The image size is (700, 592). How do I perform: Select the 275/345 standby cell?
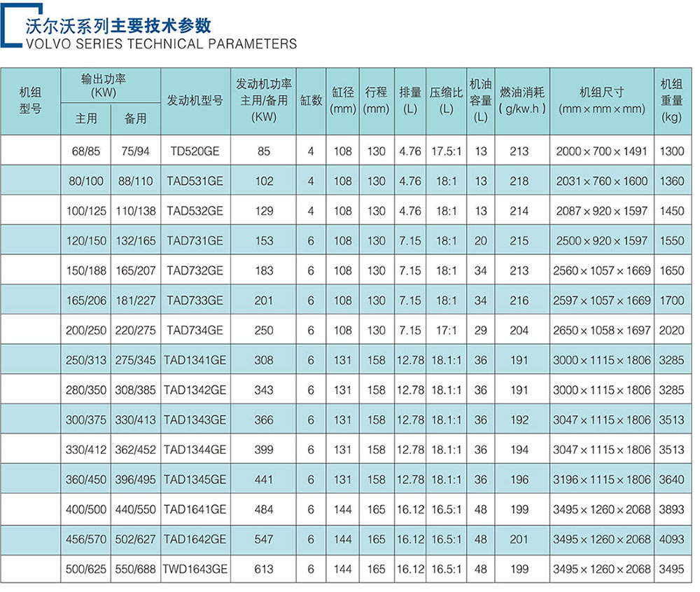[136, 361]
